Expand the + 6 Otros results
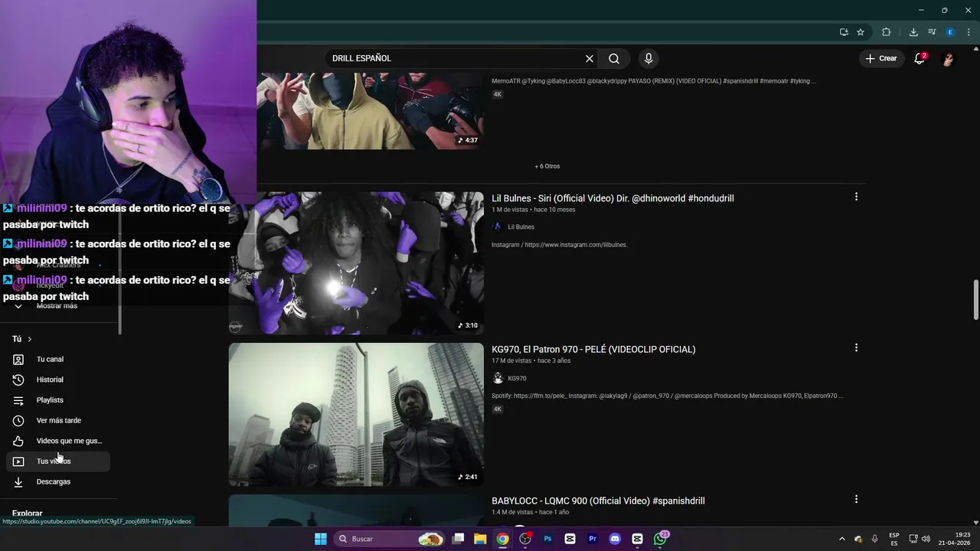980x551 pixels. [547, 166]
